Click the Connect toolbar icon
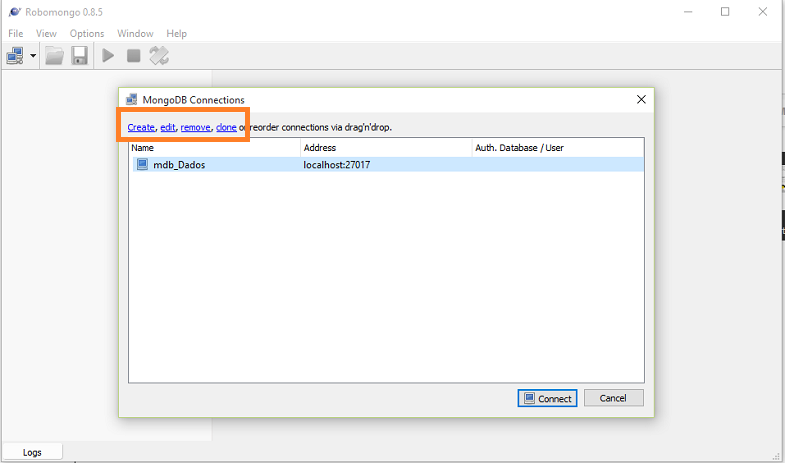The image size is (785, 463). (x=15, y=56)
